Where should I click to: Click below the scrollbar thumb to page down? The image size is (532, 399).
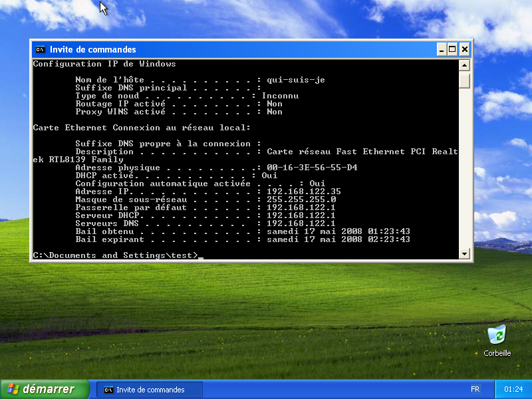pos(464,166)
